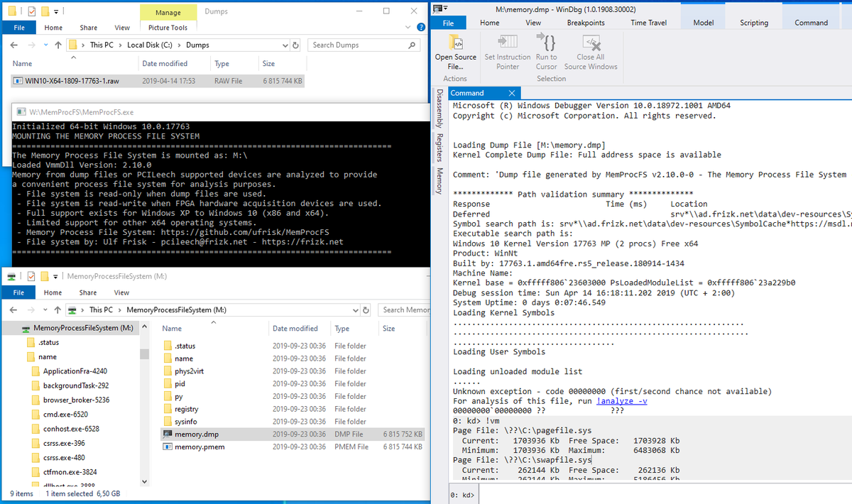
Task: Click the Run to Cursor icon
Action: (x=546, y=41)
